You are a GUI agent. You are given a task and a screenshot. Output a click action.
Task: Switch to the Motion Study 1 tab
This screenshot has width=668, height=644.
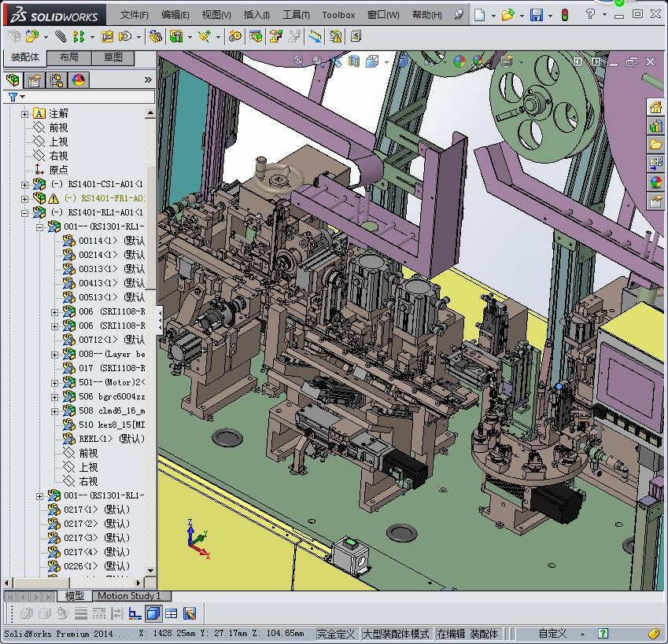click(x=129, y=596)
